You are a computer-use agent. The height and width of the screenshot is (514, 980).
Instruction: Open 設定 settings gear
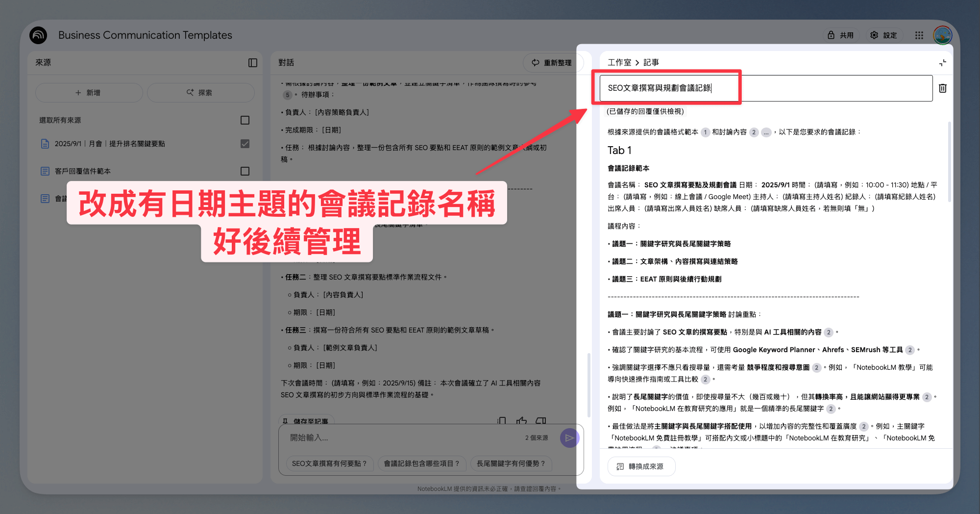tap(883, 35)
